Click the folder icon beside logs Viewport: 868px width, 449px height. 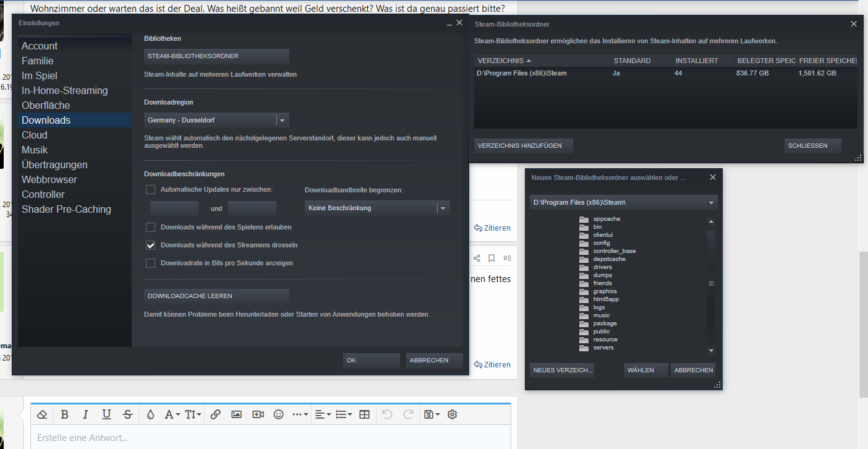tap(584, 307)
